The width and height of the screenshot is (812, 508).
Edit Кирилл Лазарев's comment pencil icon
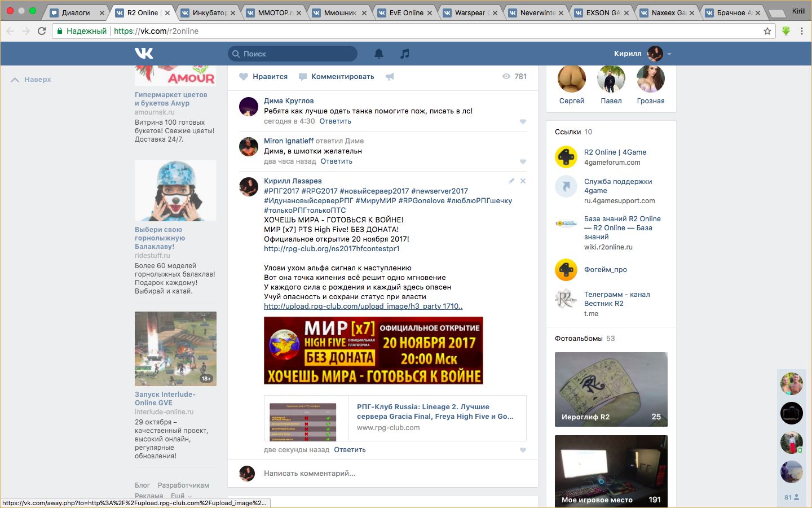point(511,181)
